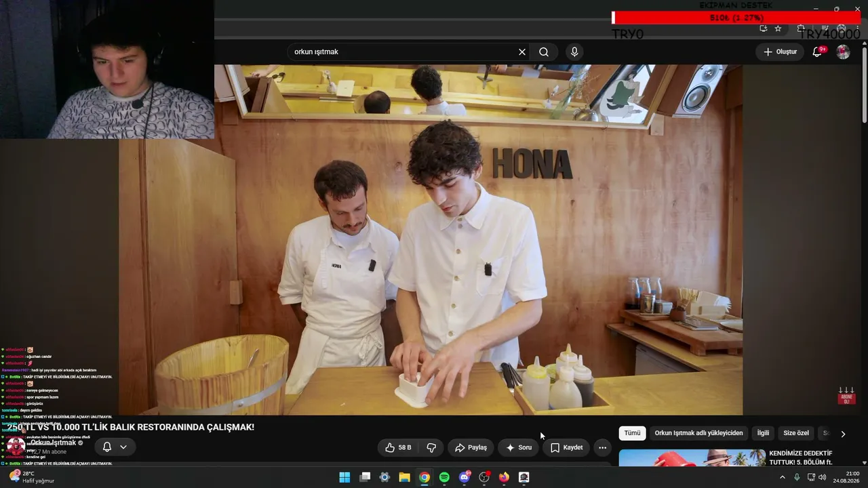Open File Explorer from the taskbar
The width and height of the screenshot is (868, 488).
point(405,477)
